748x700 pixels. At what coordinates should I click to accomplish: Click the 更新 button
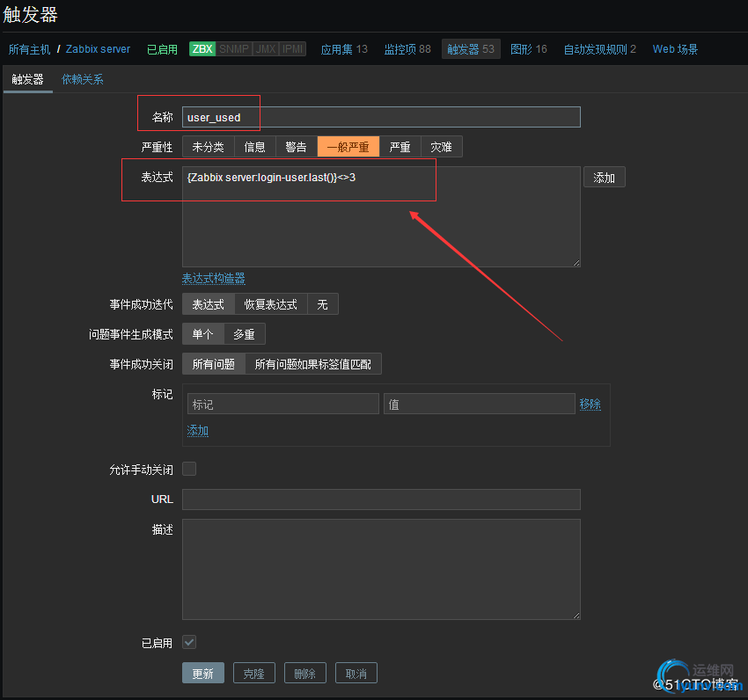[203, 673]
